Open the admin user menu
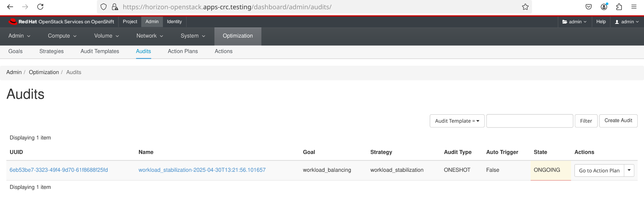The width and height of the screenshot is (644, 206). click(627, 22)
